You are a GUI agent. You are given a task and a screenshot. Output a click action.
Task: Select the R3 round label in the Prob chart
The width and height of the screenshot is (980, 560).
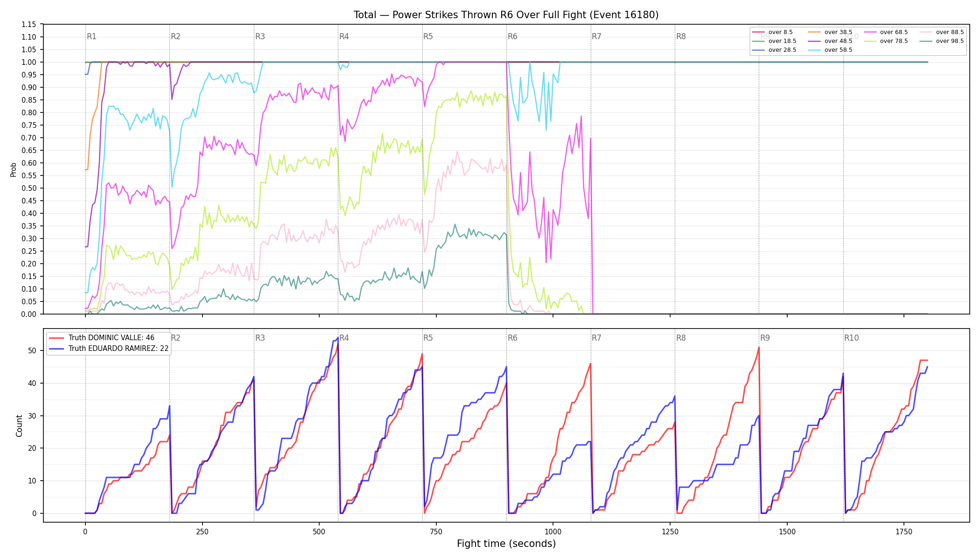click(x=260, y=36)
